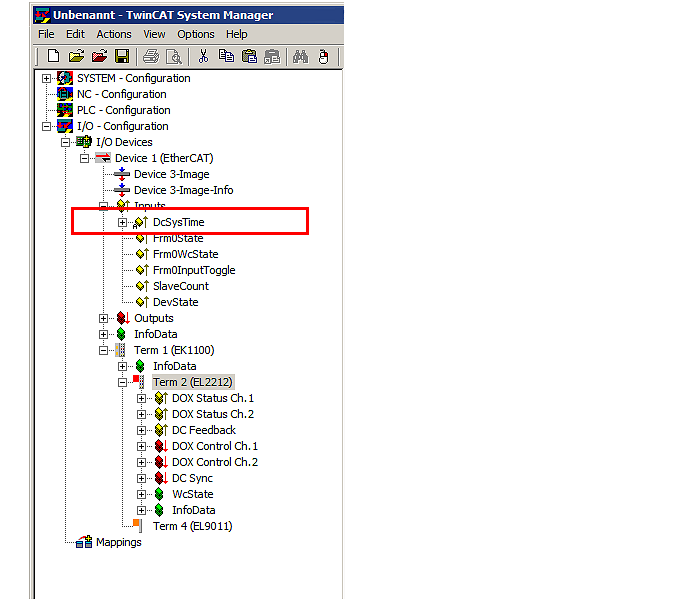The image size is (700, 600).
Task: Expand the WcState node
Action: pyautogui.click(x=142, y=495)
